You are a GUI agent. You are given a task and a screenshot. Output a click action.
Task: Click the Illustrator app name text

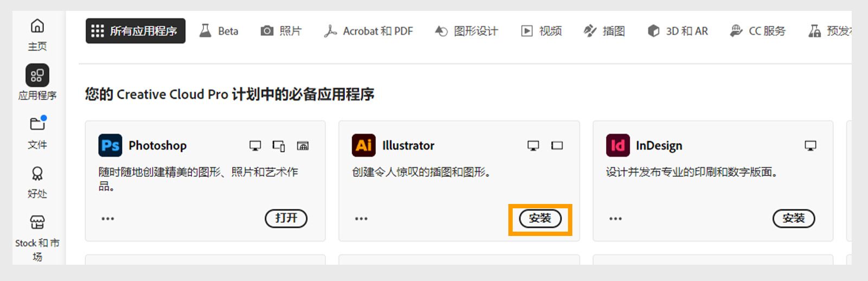click(409, 145)
